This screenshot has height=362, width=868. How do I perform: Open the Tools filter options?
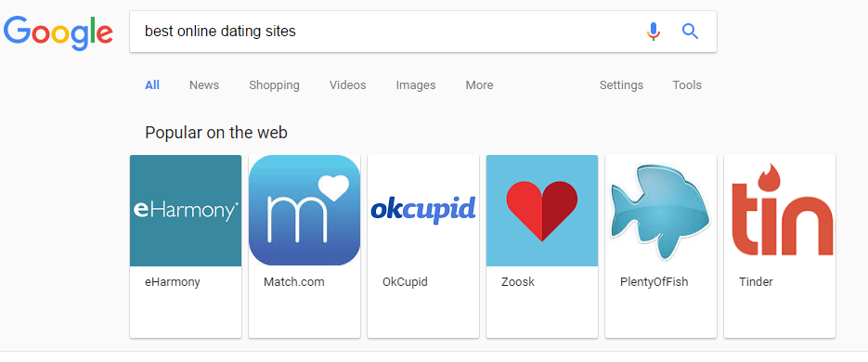tap(687, 85)
